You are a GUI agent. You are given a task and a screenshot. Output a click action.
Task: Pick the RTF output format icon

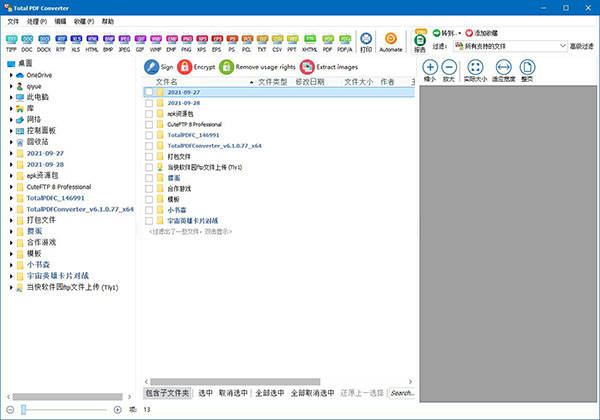[x=61, y=42]
